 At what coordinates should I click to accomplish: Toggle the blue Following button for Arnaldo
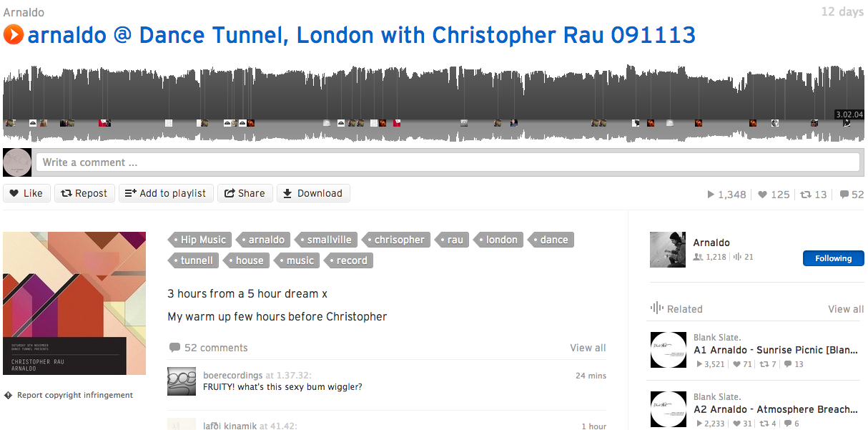click(833, 258)
